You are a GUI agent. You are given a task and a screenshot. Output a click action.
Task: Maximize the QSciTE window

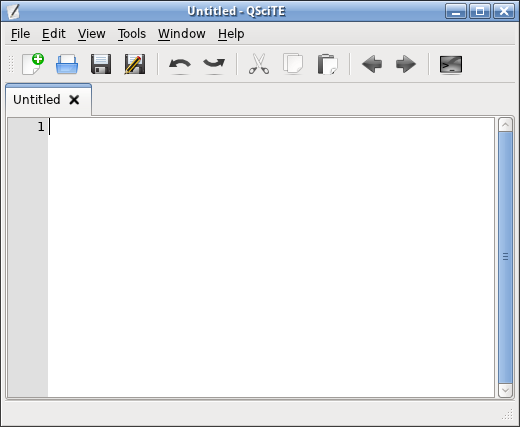(x=480, y=11)
